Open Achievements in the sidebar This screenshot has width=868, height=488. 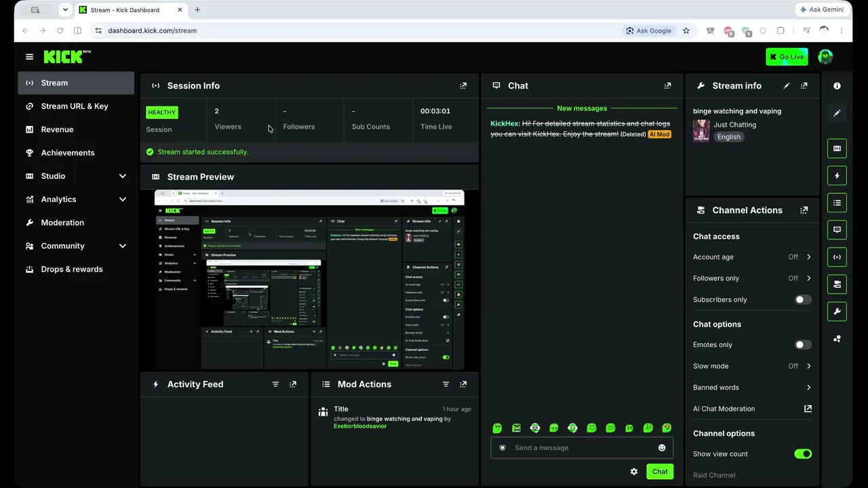[x=76, y=153]
